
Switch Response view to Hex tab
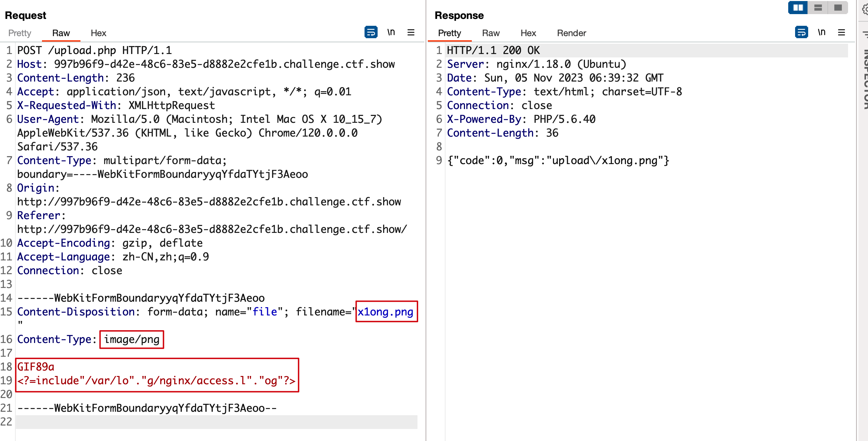coord(528,33)
